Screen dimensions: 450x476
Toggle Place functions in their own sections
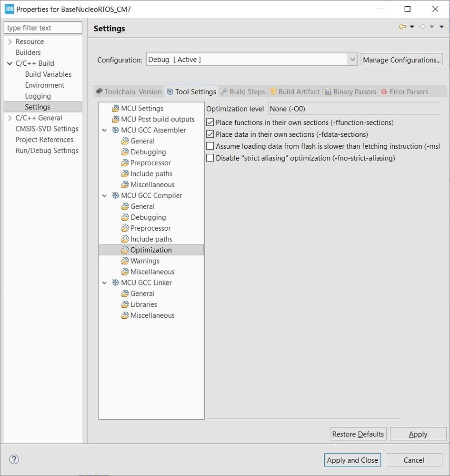click(x=210, y=122)
